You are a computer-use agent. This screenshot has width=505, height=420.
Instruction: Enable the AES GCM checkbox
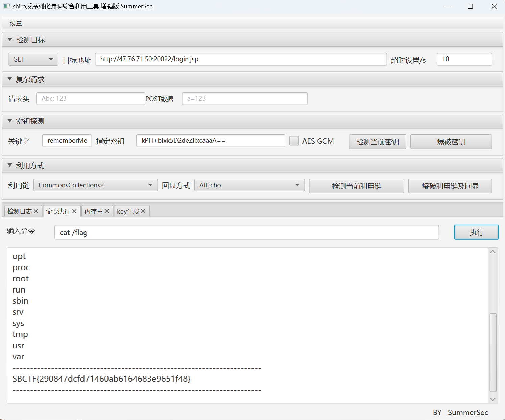click(294, 141)
